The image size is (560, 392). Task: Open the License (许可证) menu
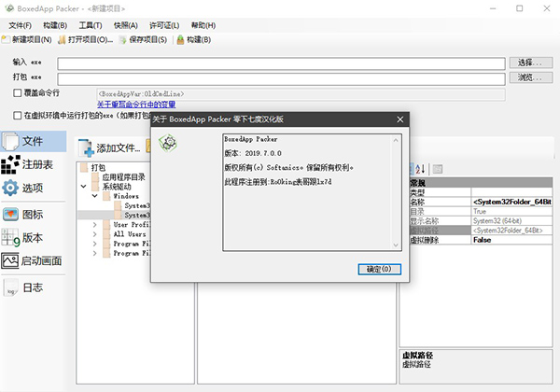(x=164, y=25)
